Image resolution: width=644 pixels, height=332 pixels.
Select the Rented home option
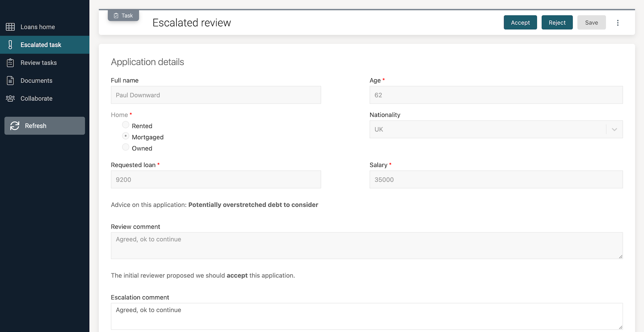point(125,124)
